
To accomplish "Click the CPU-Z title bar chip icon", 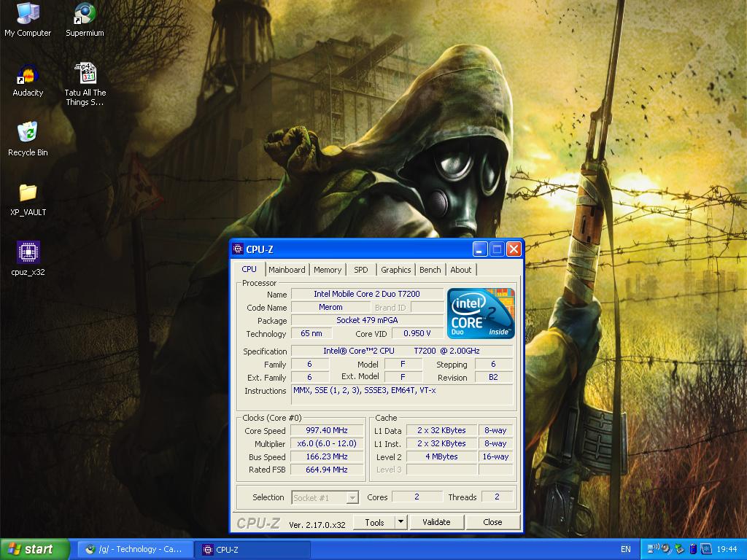I will (238, 249).
